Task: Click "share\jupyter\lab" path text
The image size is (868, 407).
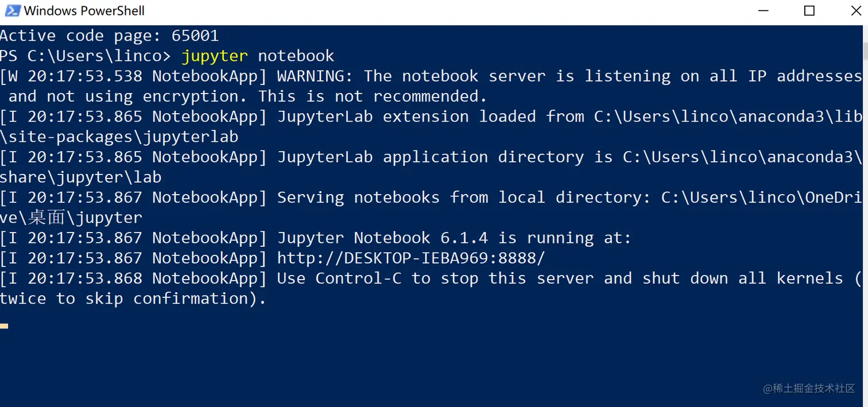Action: [x=81, y=177]
